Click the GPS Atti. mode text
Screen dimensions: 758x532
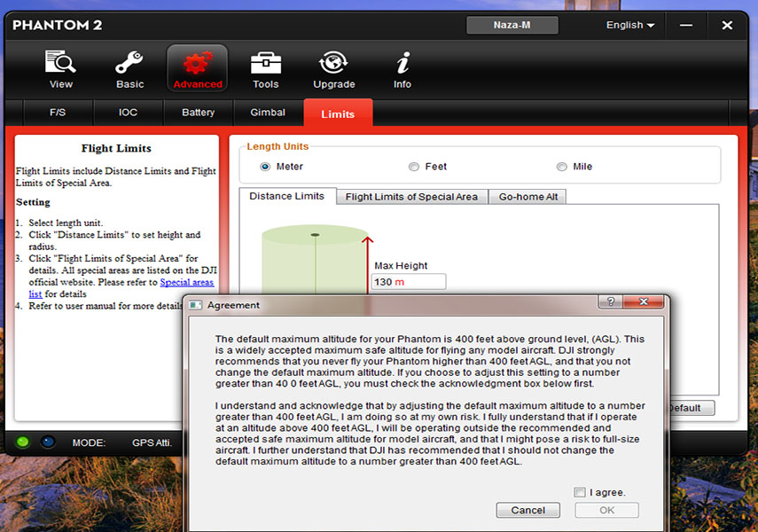[152, 442]
